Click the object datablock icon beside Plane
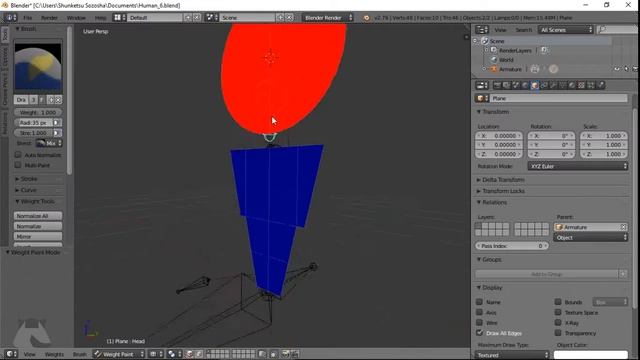This screenshot has width=640, height=360. [482, 98]
